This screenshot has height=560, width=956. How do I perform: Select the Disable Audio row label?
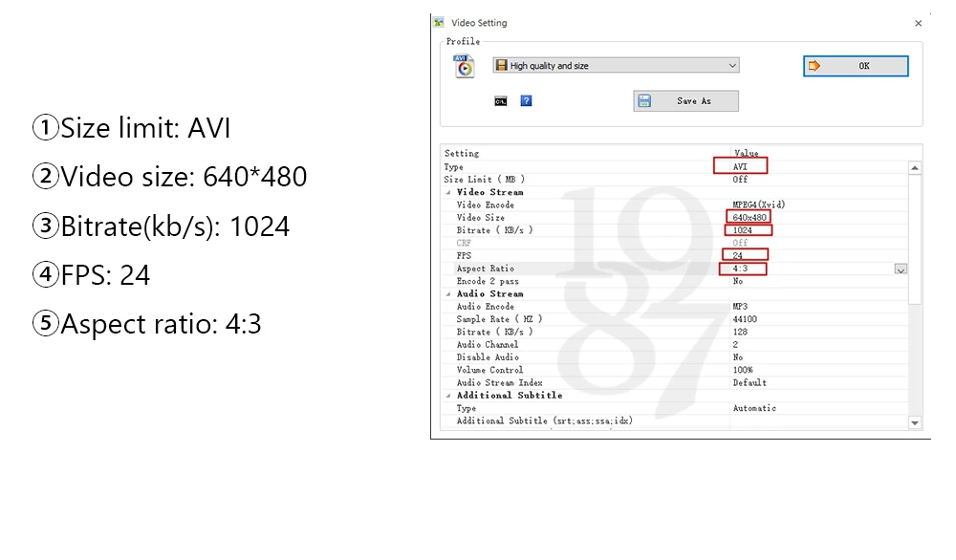point(488,357)
